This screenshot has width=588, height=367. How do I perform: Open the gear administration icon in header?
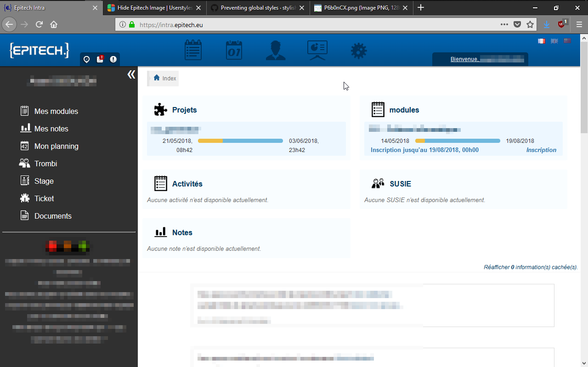click(359, 51)
